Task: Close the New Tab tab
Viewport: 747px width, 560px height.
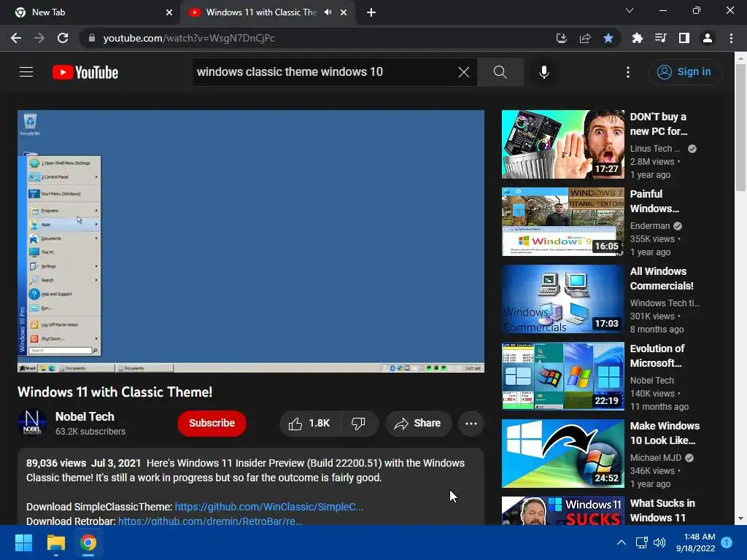Action: [169, 12]
